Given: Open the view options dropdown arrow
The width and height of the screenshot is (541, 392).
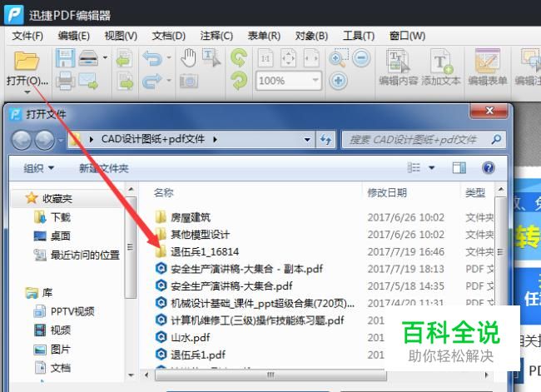Looking at the screenshot, I should pyautogui.click(x=432, y=168).
